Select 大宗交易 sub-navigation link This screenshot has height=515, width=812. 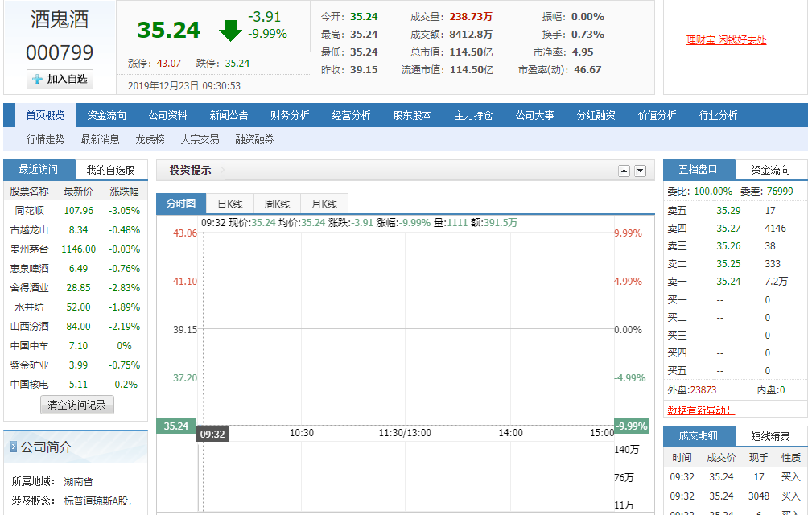tap(200, 140)
